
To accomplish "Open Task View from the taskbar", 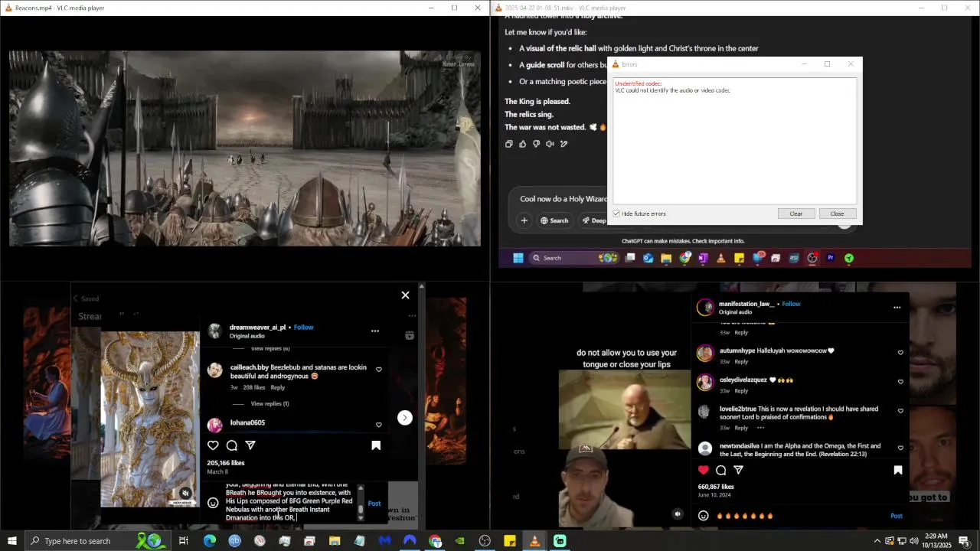I will [x=184, y=541].
